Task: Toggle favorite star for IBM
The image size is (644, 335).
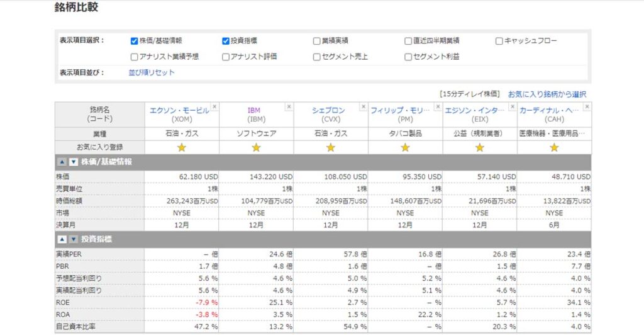Action: (257, 147)
